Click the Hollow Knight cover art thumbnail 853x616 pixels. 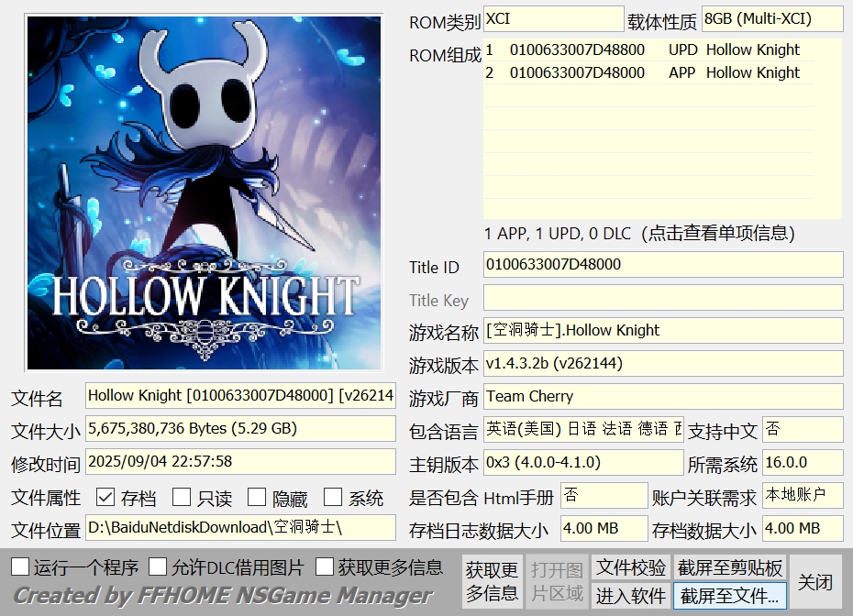coord(204,192)
